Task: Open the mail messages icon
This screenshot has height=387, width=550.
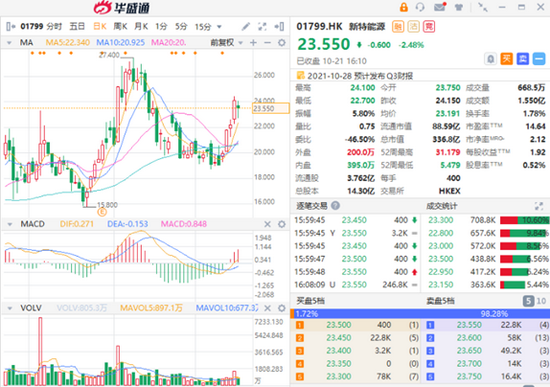Action: (x=440, y=7)
